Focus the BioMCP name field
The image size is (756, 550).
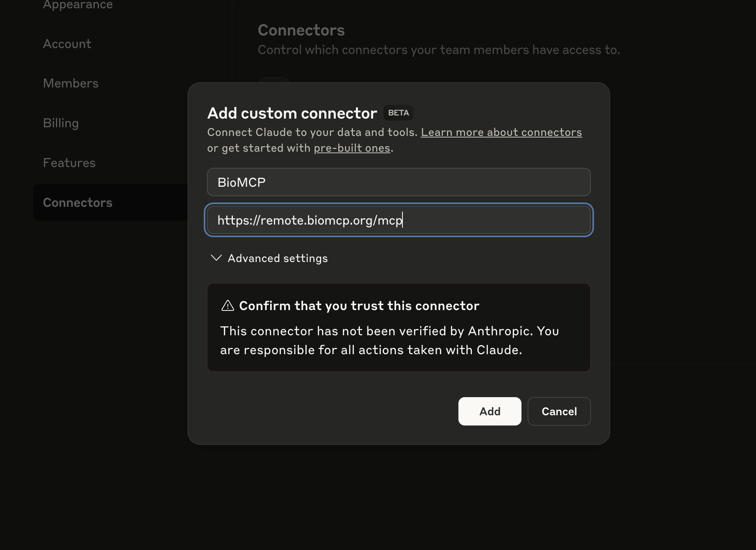tap(399, 182)
